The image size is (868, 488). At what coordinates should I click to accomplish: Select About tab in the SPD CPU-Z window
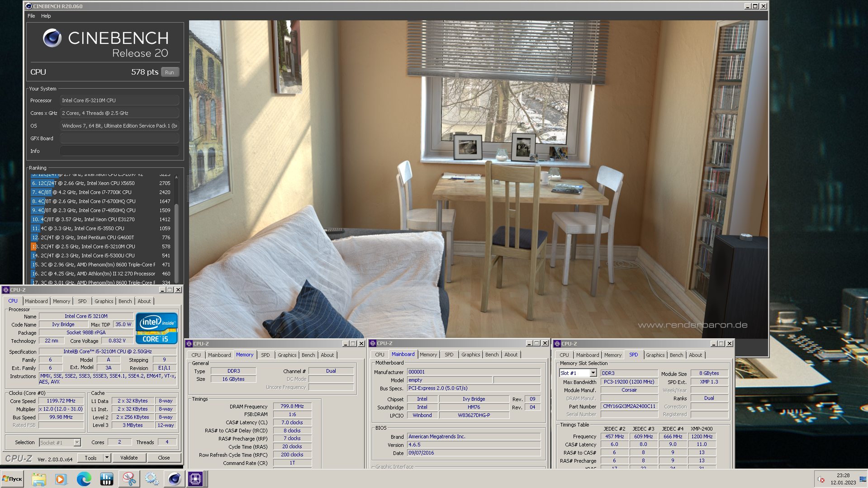tap(696, 355)
